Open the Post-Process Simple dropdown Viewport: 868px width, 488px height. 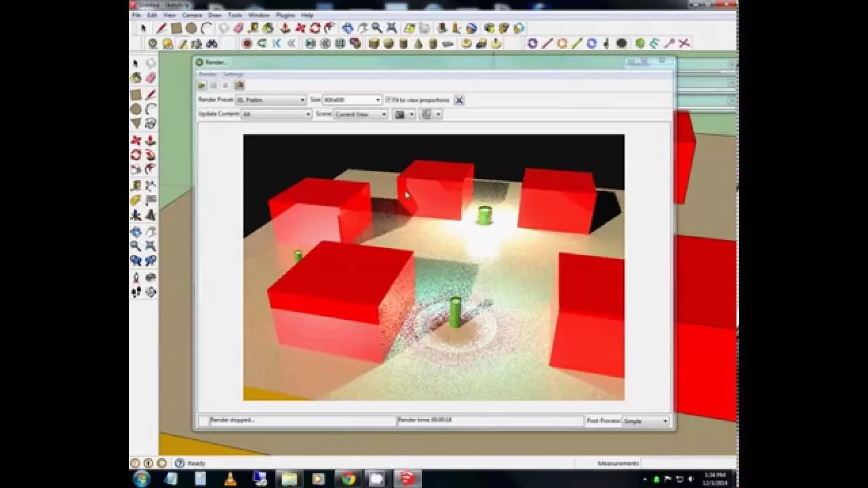click(646, 421)
